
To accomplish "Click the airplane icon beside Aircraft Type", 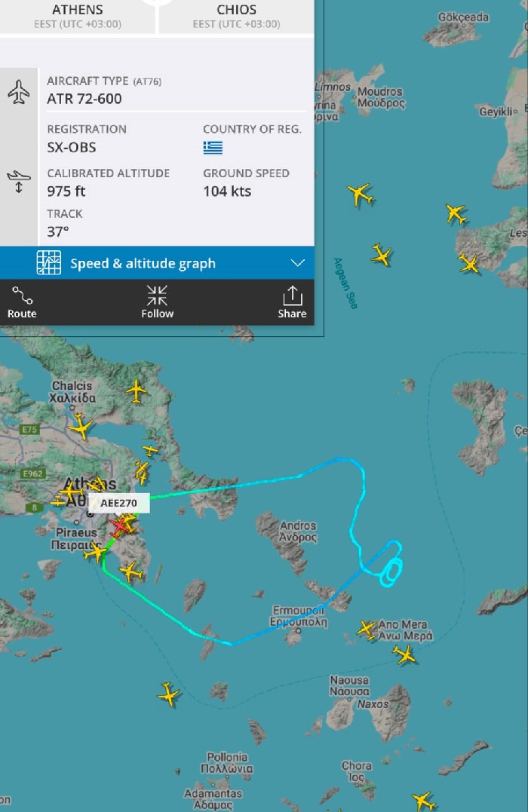I will coord(19,92).
